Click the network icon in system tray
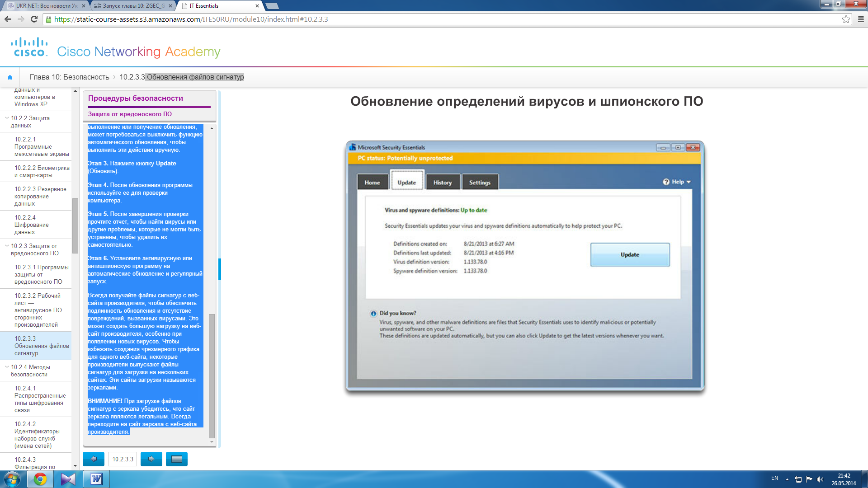This screenshot has width=868, height=488. [x=798, y=479]
